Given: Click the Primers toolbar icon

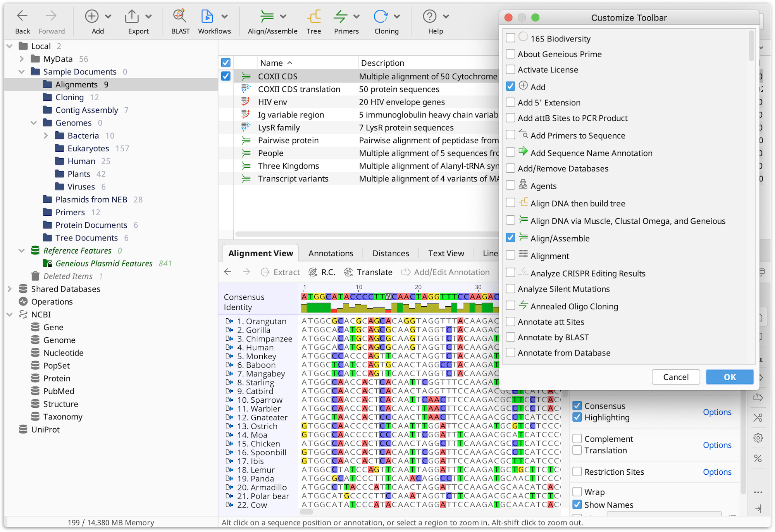Looking at the screenshot, I should click(341, 16).
